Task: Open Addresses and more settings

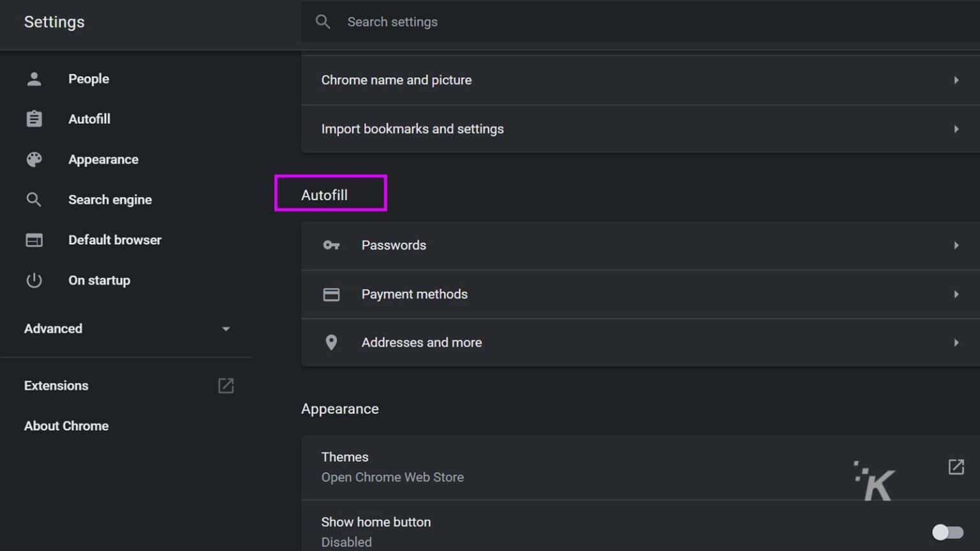Action: 638,342
